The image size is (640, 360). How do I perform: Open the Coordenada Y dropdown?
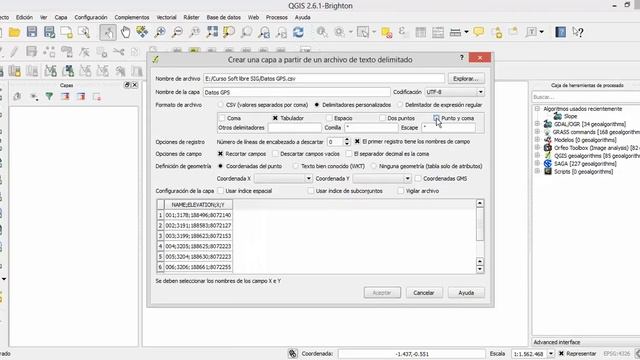coord(382,178)
